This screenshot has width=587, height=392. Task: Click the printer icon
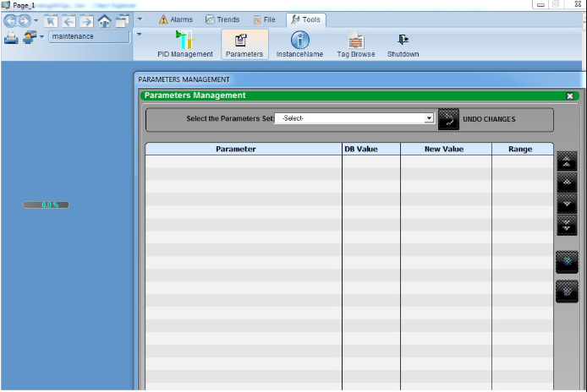tap(11, 37)
